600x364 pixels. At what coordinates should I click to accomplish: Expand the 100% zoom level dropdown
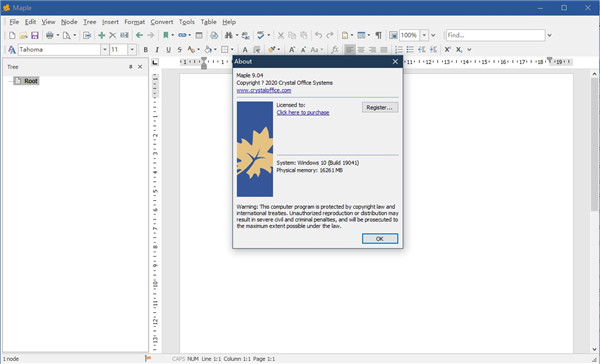(x=424, y=35)
